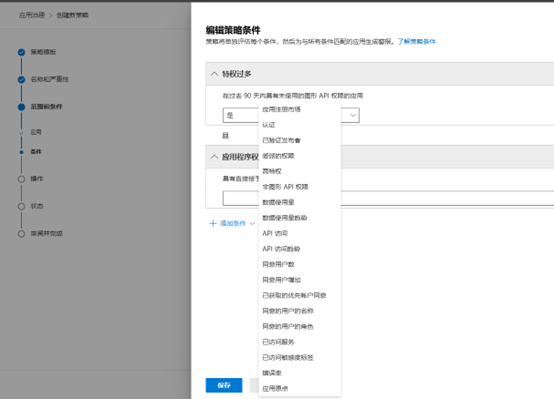Jump to the 审阅并完成 wizard step

(x=46, y=233)
